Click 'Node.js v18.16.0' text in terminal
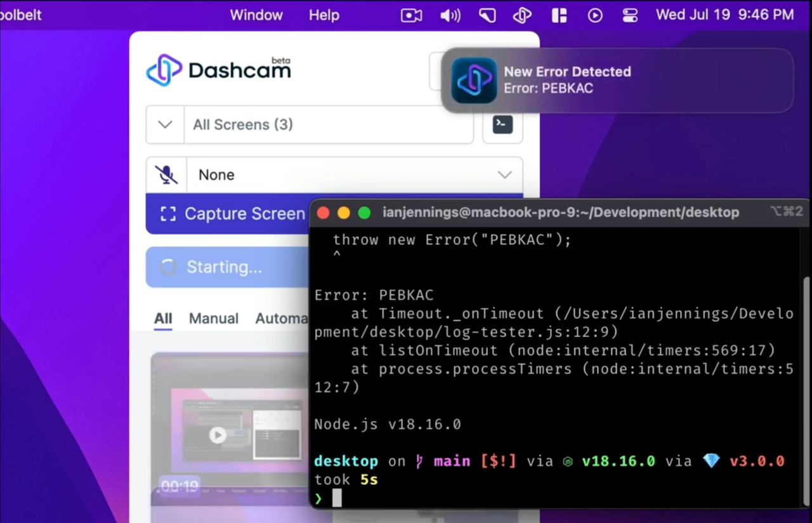 (x=388, y=424)
